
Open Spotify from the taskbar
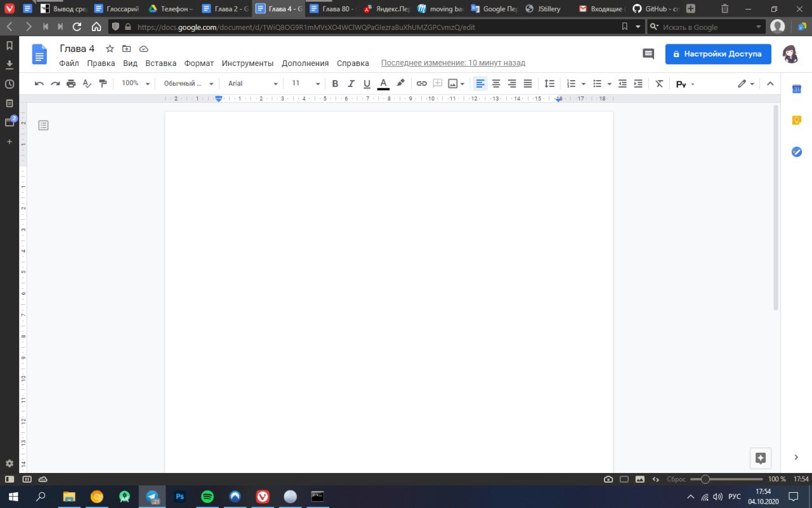pyautogui.click(x=207, y=497)
